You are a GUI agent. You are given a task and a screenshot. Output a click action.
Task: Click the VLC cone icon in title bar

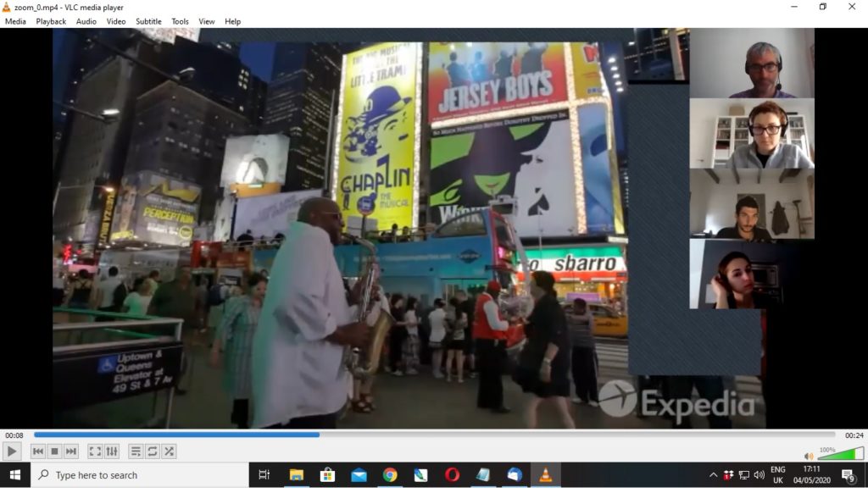[x=7, y=7]
